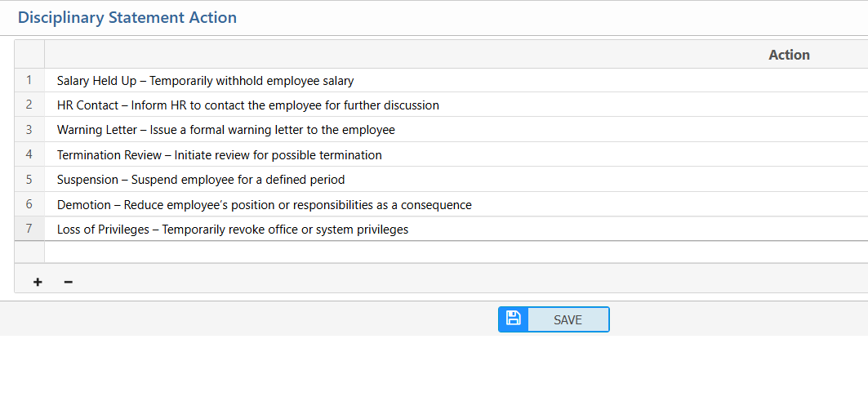
Task: Click the Action column header
Action: (x=789, y=55)
